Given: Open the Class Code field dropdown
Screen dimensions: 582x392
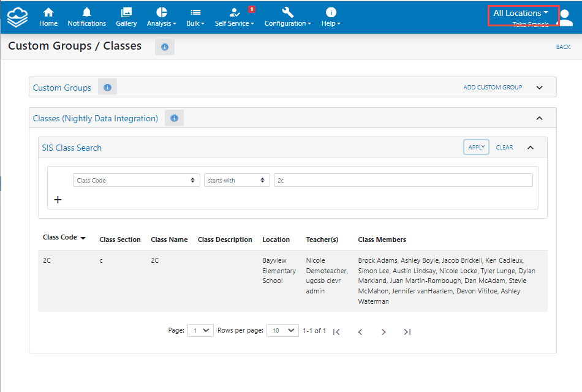Looking at the screenshot, I should (137, 180).
